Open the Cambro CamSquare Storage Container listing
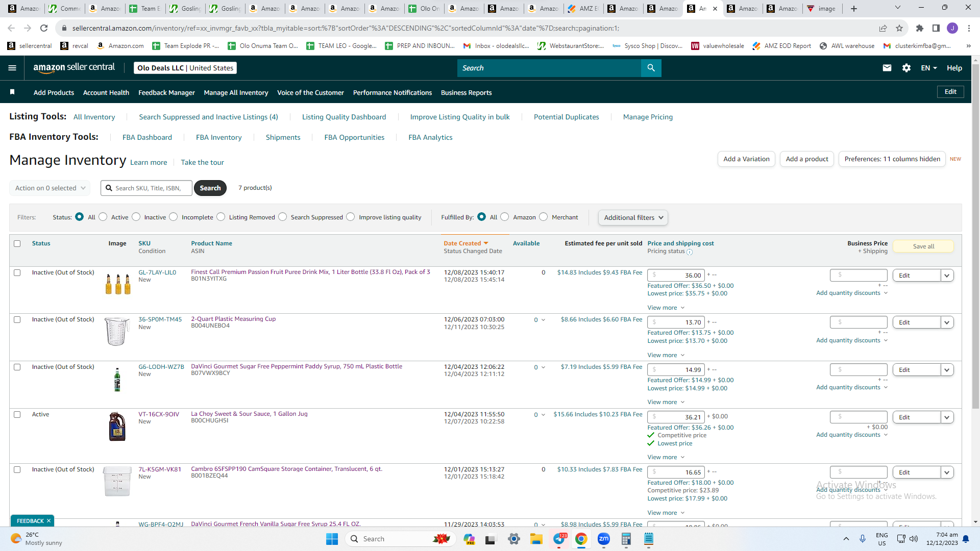 tap(286, 469)
